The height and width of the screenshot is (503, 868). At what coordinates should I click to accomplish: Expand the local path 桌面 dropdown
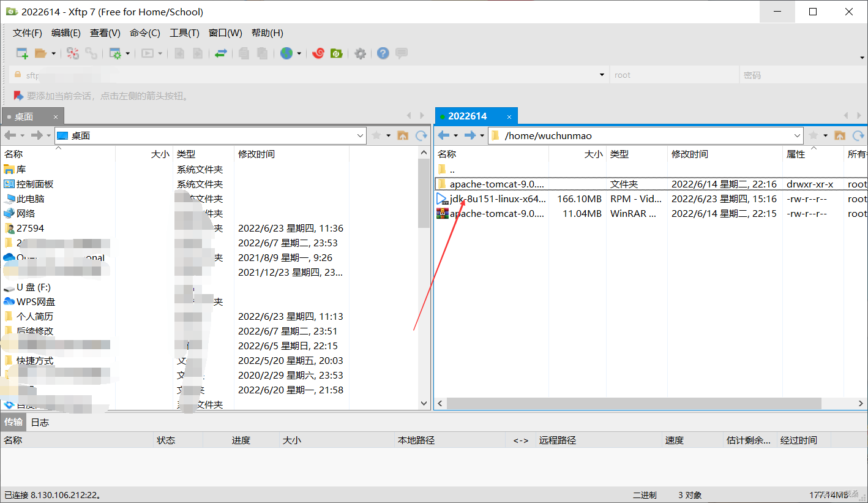[x=360, y=135]
